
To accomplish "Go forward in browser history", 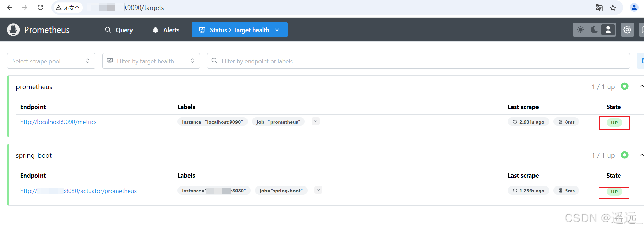I will [x=25, y=8].
